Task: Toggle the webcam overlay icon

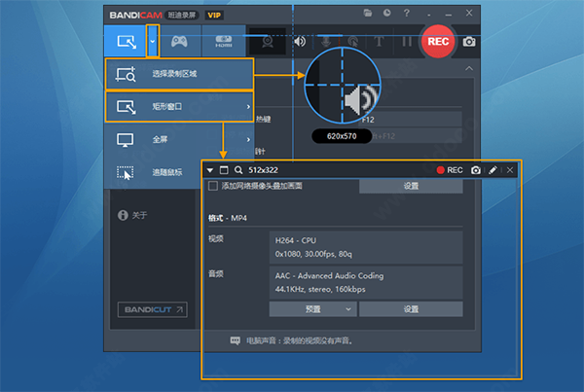Action: click(268, 42)
